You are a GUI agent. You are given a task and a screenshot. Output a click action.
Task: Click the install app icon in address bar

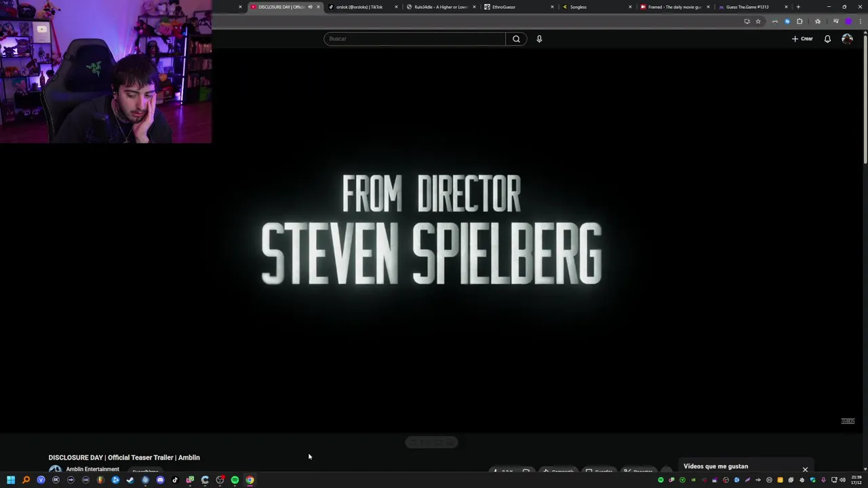747,21
